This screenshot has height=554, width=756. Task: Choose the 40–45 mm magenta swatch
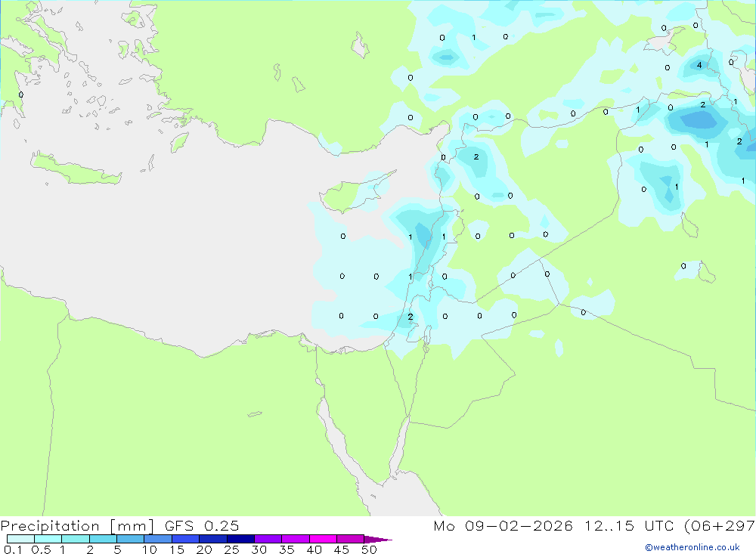[x=323, y=539]
